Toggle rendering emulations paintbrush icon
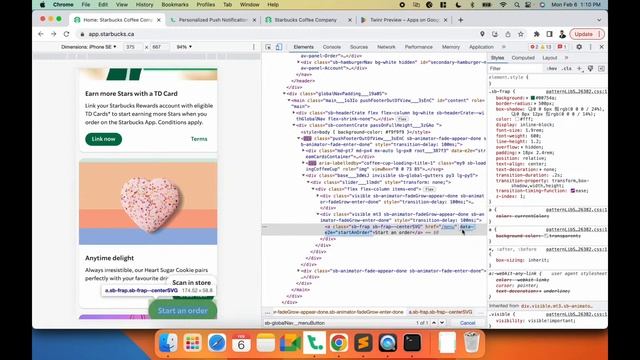The height and width of the screenshot is (360, 640). (x=590, y=69)
